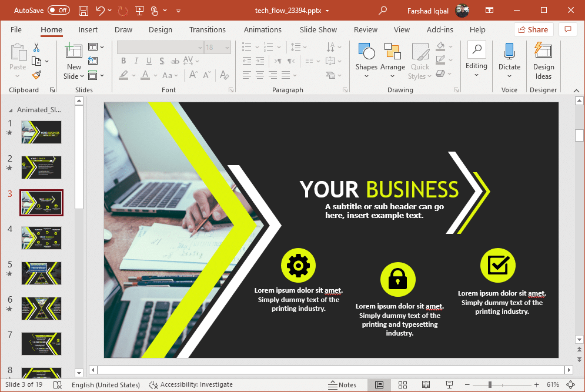The height and width of the screenshot is (392, 585).
Task: Click the Font Color swatch
Action: click(x=145, y=75)
